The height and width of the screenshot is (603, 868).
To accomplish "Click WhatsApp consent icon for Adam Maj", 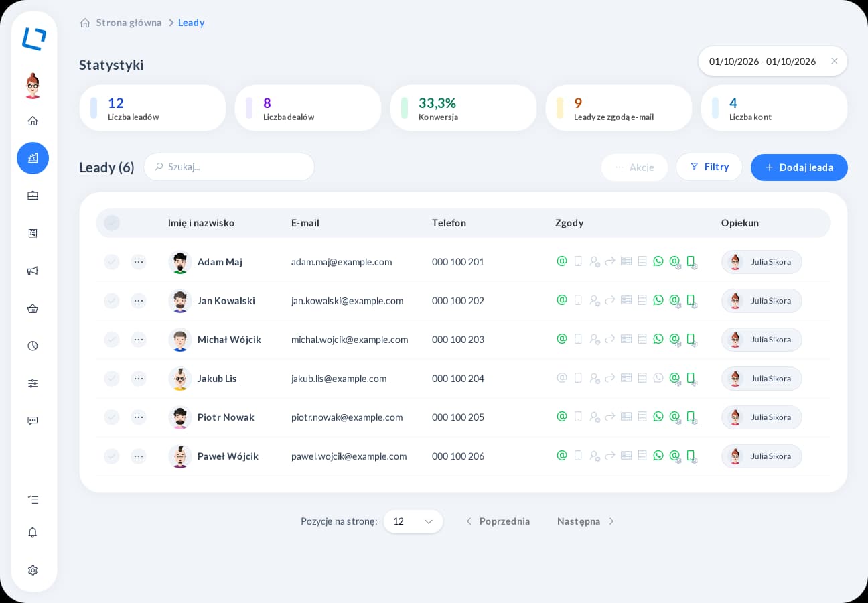I will 658,261.
